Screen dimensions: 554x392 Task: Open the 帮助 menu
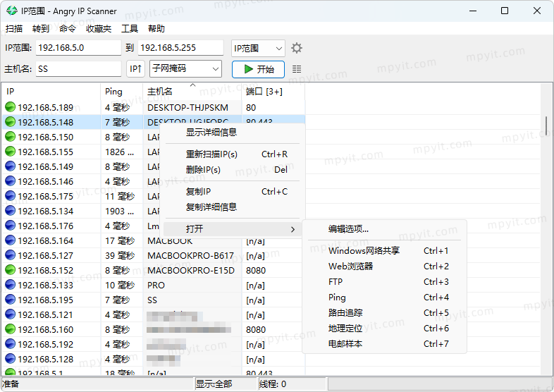[x=156, y=29]
